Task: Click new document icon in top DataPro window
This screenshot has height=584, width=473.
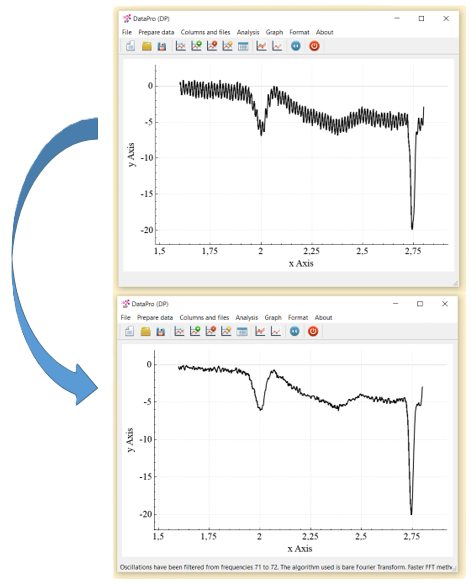Action: pyautogui.click(x=130, y=46)
